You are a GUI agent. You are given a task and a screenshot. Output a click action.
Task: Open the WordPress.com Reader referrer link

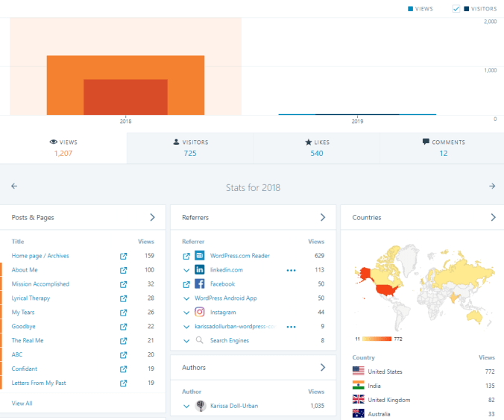[240, 256]
